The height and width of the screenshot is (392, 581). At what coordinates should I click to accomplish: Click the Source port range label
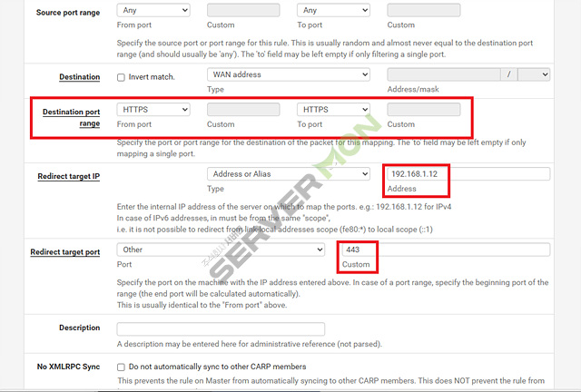(68, 13)
